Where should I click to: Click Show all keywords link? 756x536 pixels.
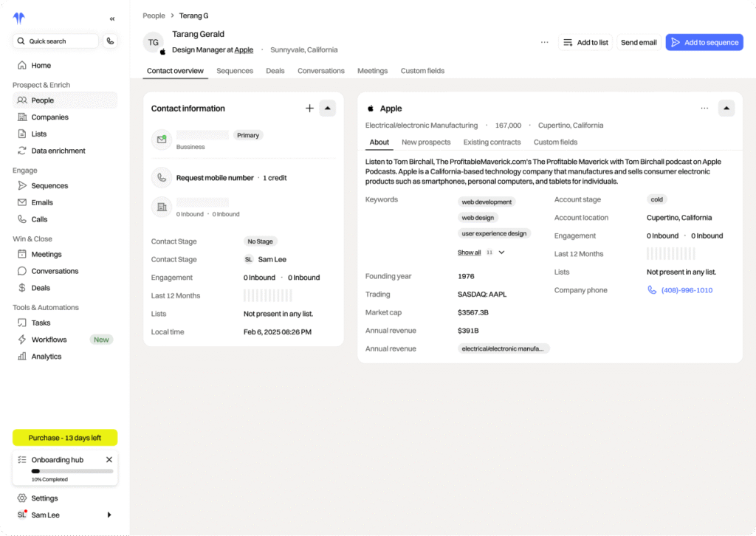[x=469, y=252]
